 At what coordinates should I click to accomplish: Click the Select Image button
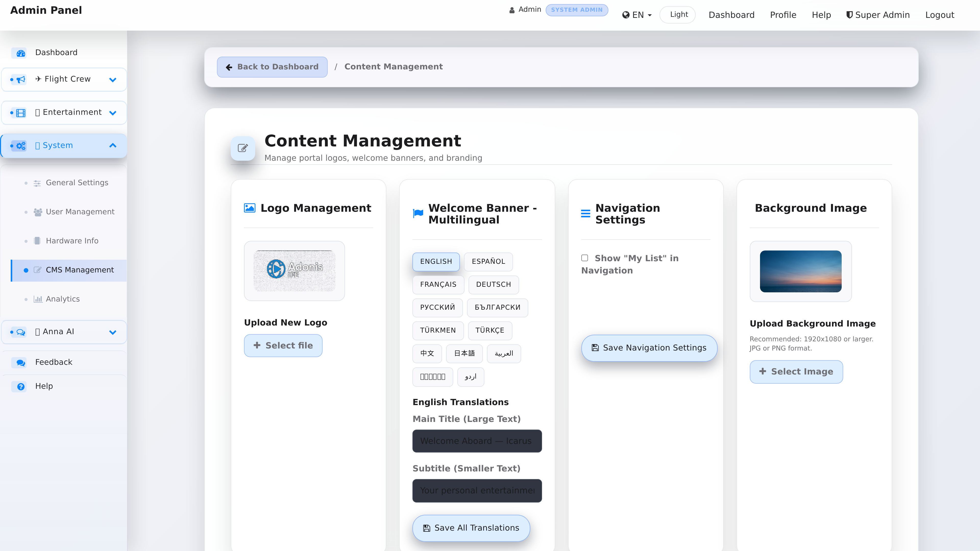796,372
